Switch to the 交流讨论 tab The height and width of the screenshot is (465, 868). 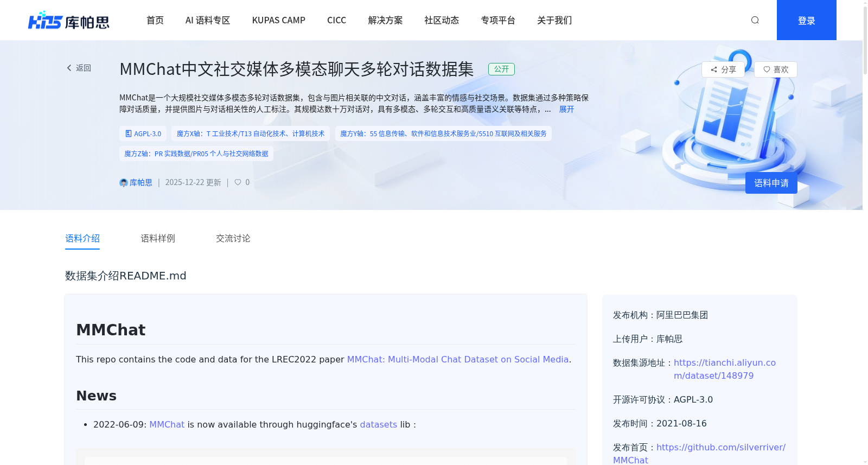[233, 238]
